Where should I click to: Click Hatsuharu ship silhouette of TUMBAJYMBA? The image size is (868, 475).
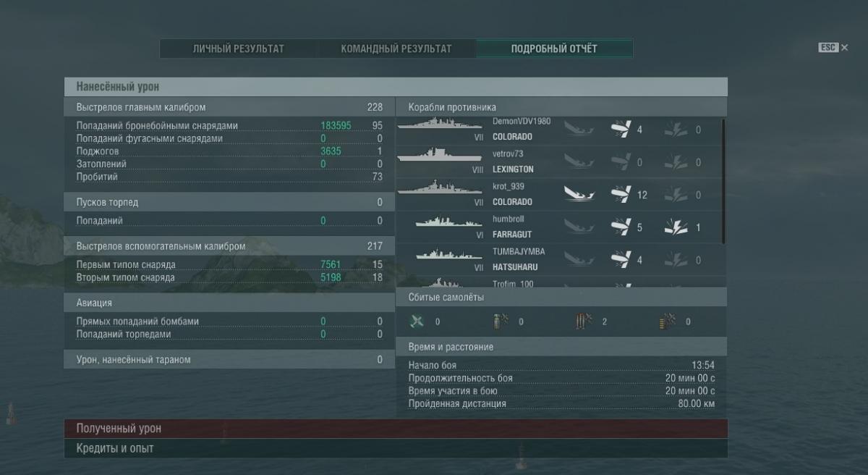click(448, 255)
